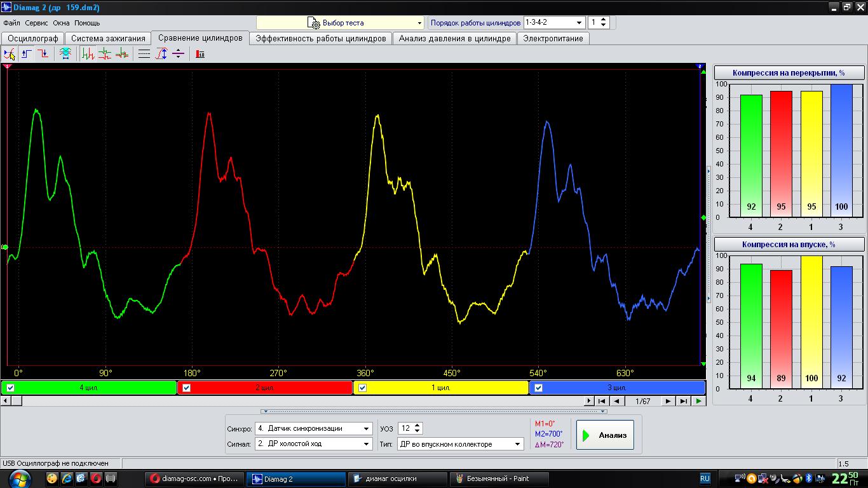Toggle the horizontal grid lines icon
Viewport: 868px width, 488px height.
pyautogui.click(x=144, y=54)
